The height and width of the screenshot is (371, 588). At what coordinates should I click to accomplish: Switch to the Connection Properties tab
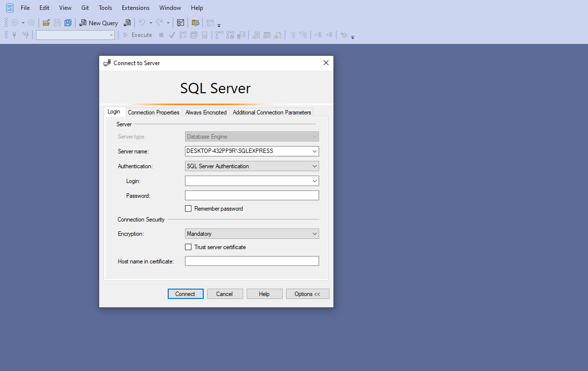tap(153, 112)
